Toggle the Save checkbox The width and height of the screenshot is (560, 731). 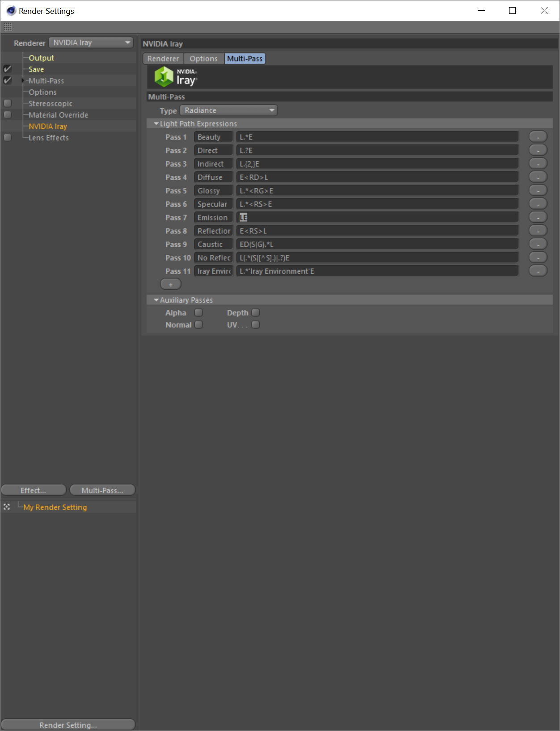[x=8, y=69]
